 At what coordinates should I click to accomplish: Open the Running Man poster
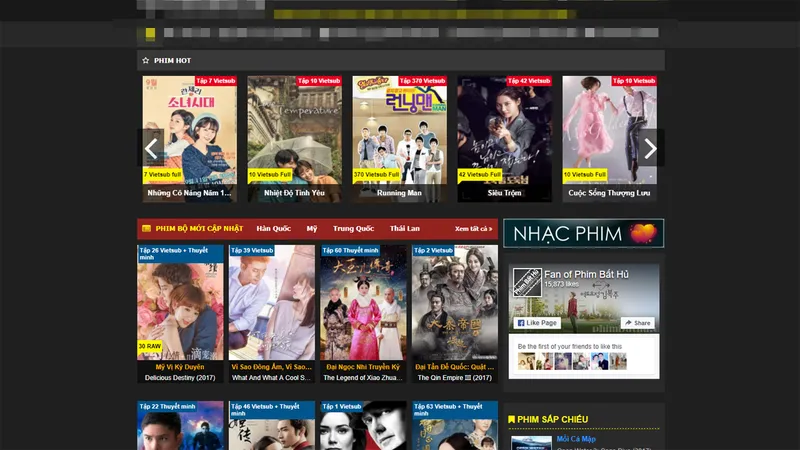(x=399, y=139)
